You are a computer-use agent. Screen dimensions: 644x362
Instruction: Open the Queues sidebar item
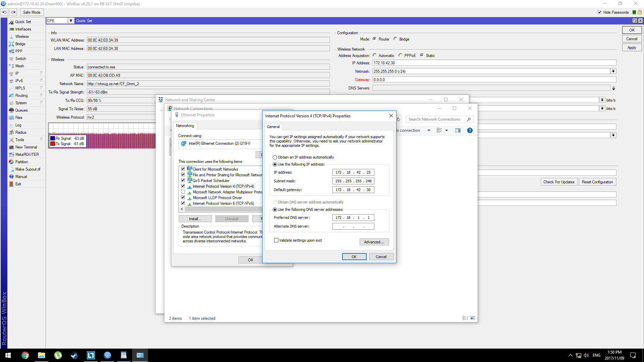(21, 110)
